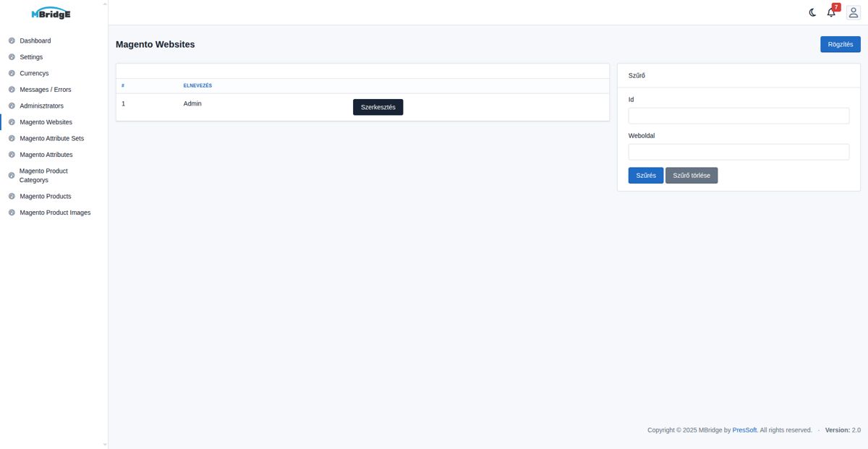Screen dimensions: 868x449
Task: Follow the PresSoft footer link
Action: [x=744, y=430]
